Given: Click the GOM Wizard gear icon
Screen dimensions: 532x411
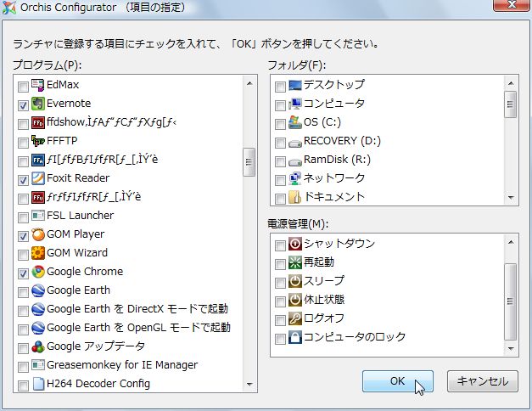Looking at the screenshot, I should coord(37,253).
